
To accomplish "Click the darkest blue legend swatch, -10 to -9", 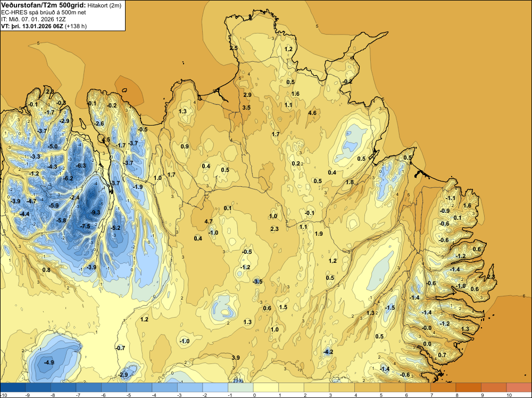I will pos(13,387).
